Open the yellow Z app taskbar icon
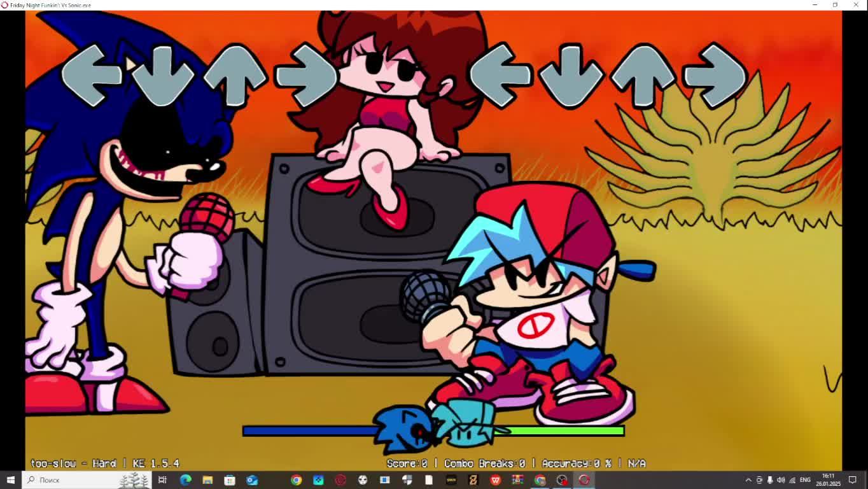Image resolution: width=868 pixels, height=489 pixels. [x=473, y=480]
